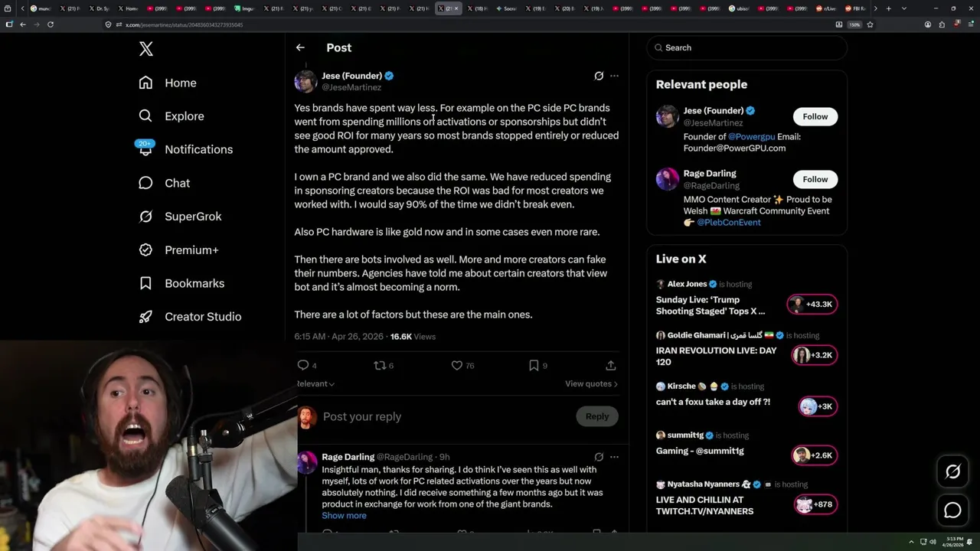Viewport: 980px width, 551px height.
Task: Open floating Grok button at bottom right
Action: coord(952,472)
